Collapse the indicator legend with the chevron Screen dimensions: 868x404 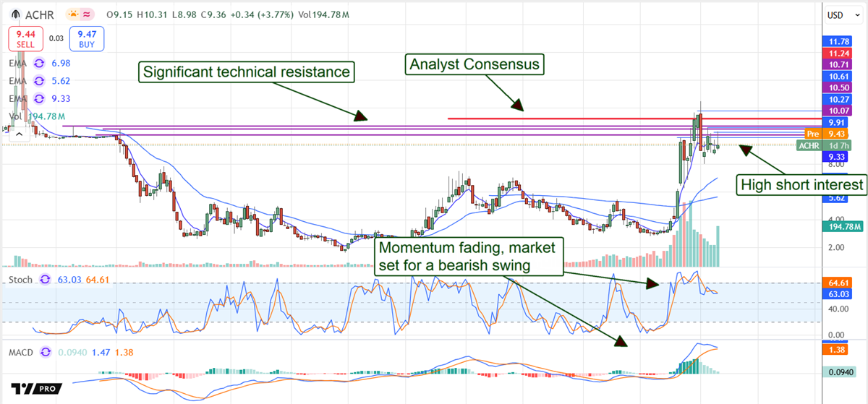20,132
